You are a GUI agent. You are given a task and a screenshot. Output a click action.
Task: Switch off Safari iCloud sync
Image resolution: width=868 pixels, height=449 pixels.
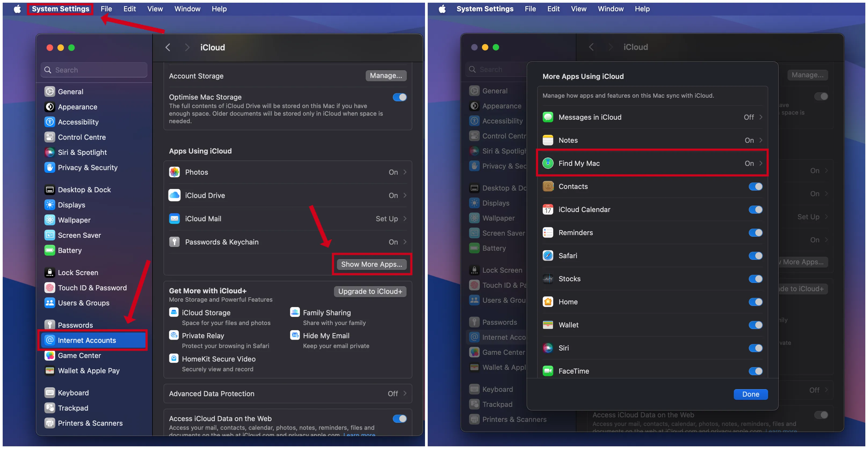756,256
